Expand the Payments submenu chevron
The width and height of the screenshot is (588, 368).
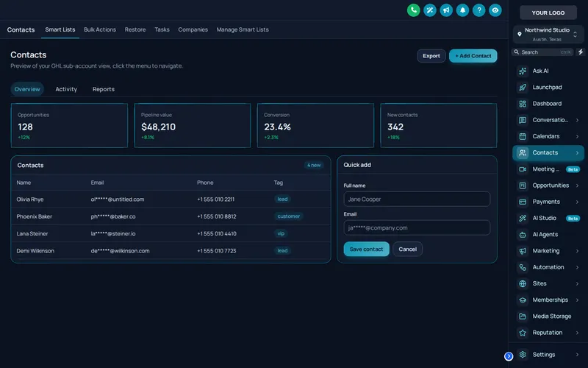(577, 202)
